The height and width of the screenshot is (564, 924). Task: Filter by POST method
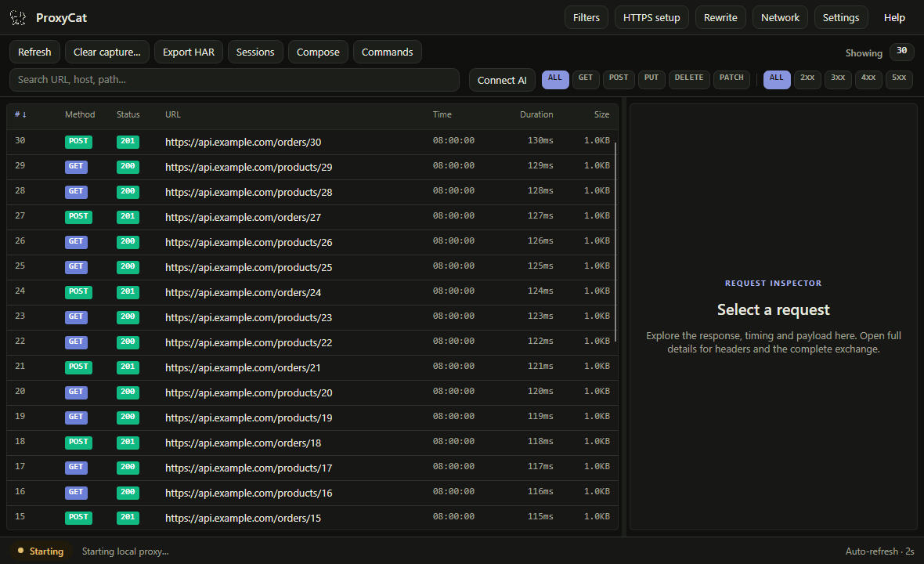pyautogui.click(x=619, y=80)
